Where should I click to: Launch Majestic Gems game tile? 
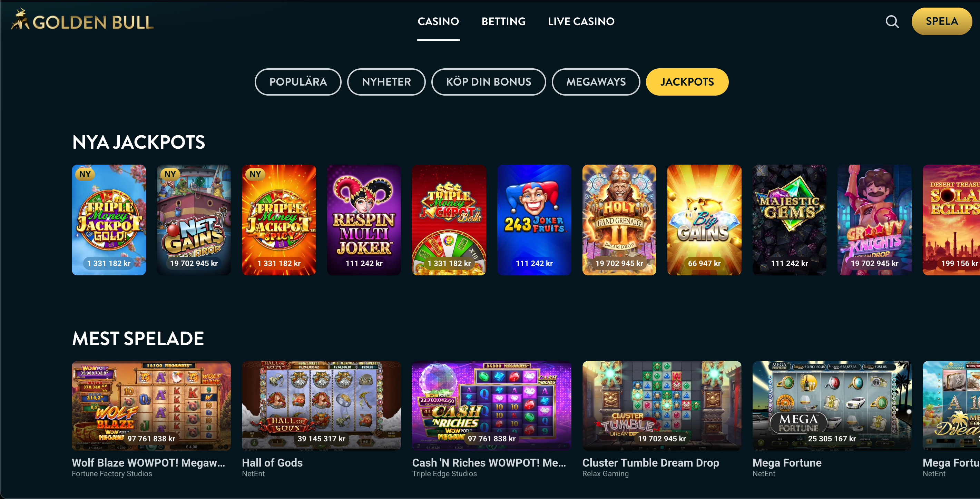click(x=790, y=220)
